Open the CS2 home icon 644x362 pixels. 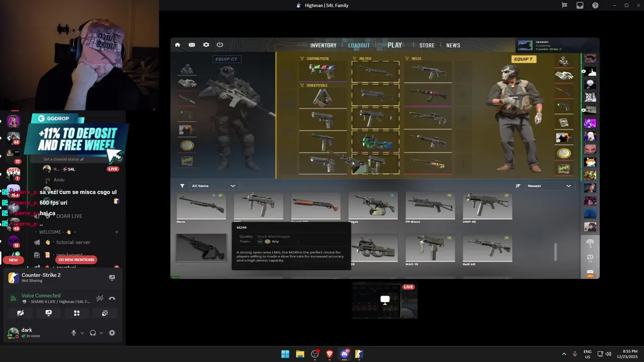pyautogui.click(x=178, y=45)
